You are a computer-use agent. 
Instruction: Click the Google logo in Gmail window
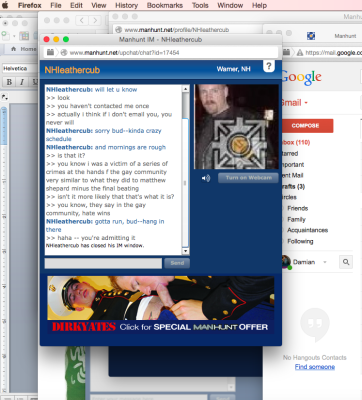point(302,77)
